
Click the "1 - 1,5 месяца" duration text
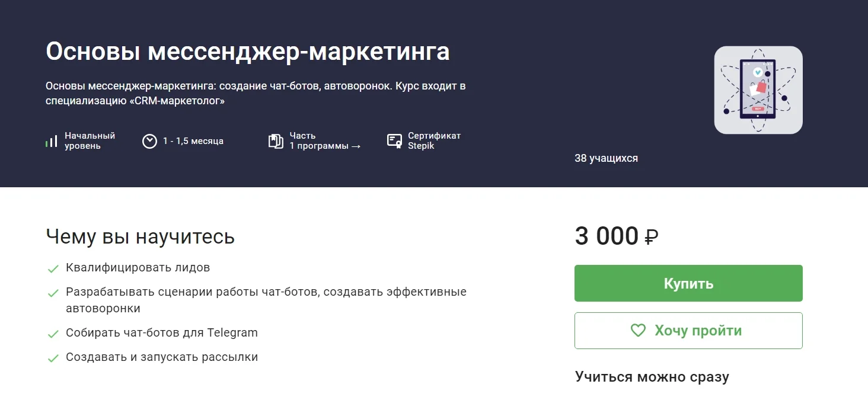(193, 141)
